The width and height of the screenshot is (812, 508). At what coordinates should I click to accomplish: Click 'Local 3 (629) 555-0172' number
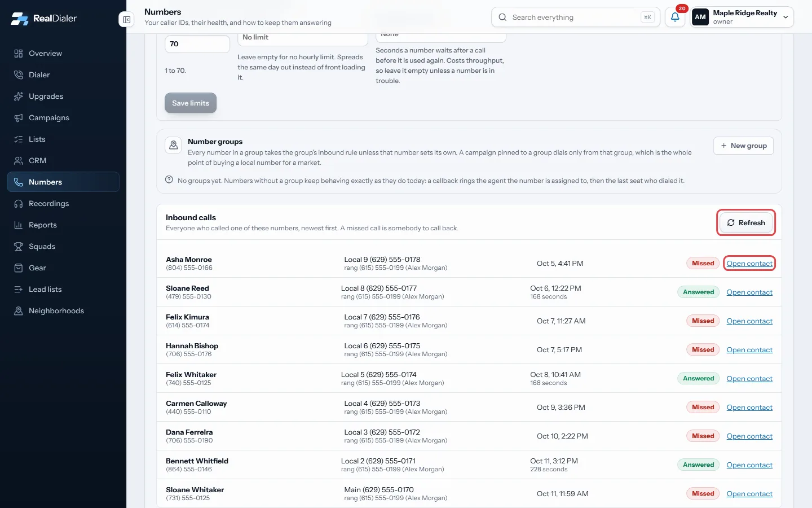coord(382,432)
